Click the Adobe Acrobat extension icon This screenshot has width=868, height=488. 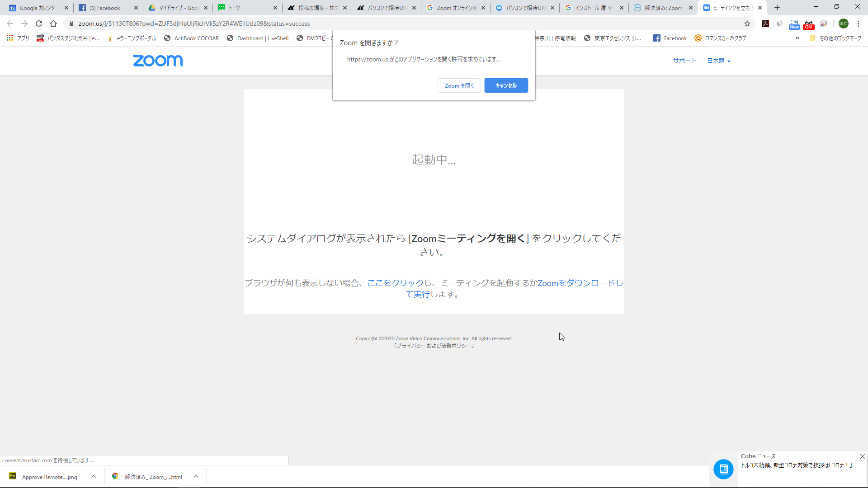[765, 23]
